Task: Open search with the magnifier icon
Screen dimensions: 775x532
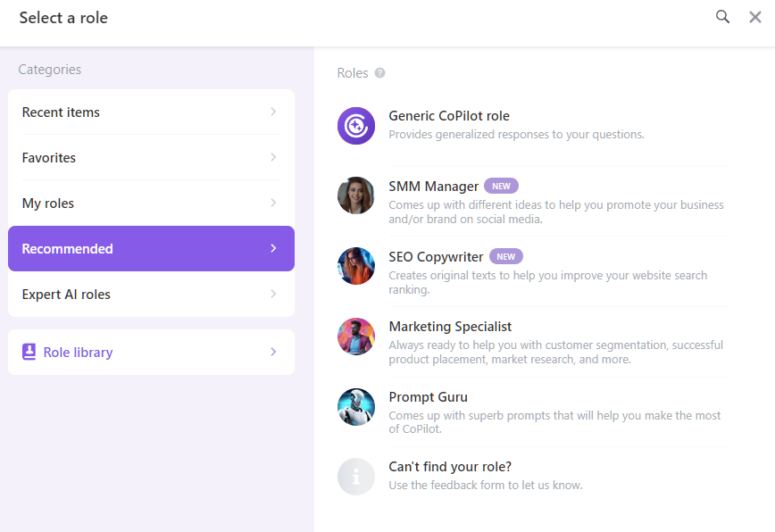Action: coord(722,16)
